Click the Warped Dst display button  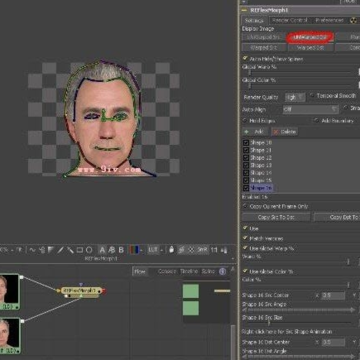310,47
